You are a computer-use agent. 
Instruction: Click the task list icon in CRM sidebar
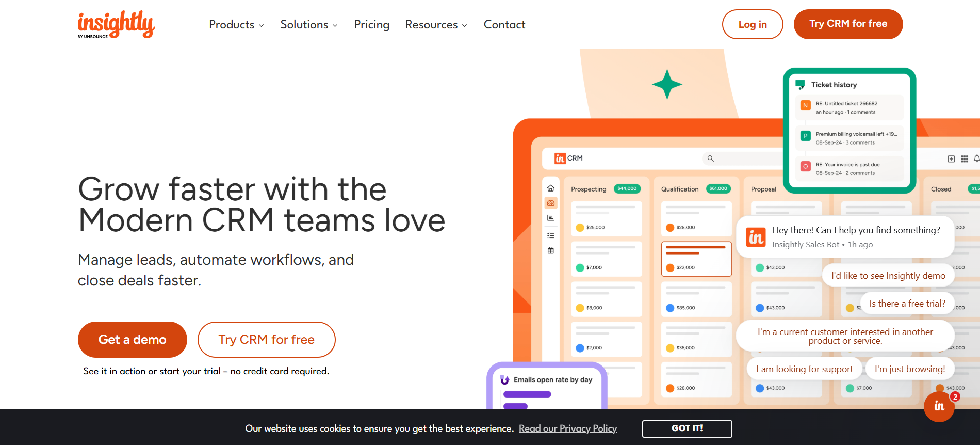point(551,235)
